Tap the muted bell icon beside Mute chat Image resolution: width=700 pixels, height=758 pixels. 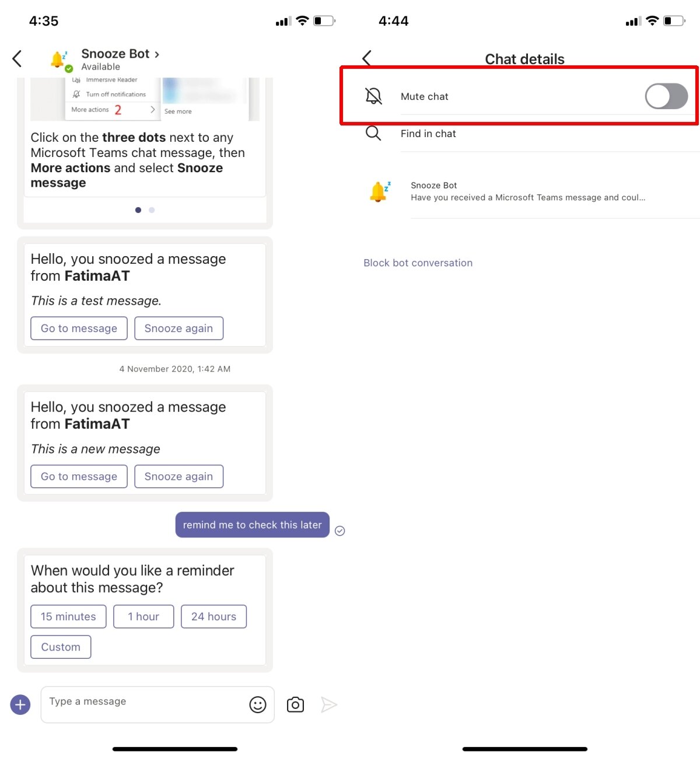373,96
